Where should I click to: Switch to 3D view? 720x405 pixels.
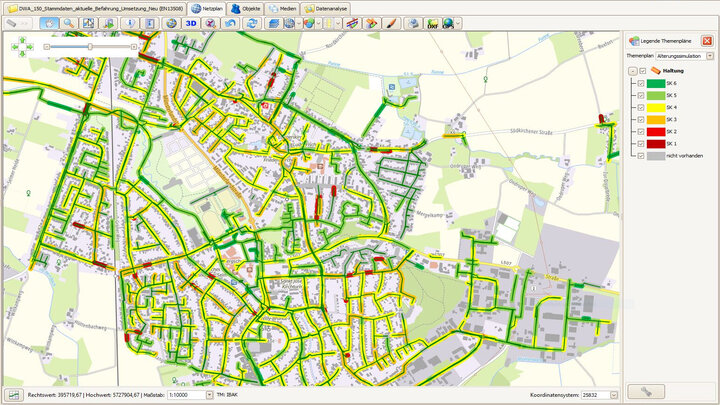click(x=192, y=22)
